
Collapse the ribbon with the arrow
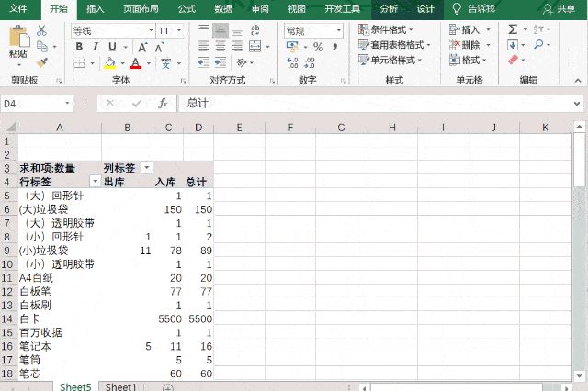578,81
